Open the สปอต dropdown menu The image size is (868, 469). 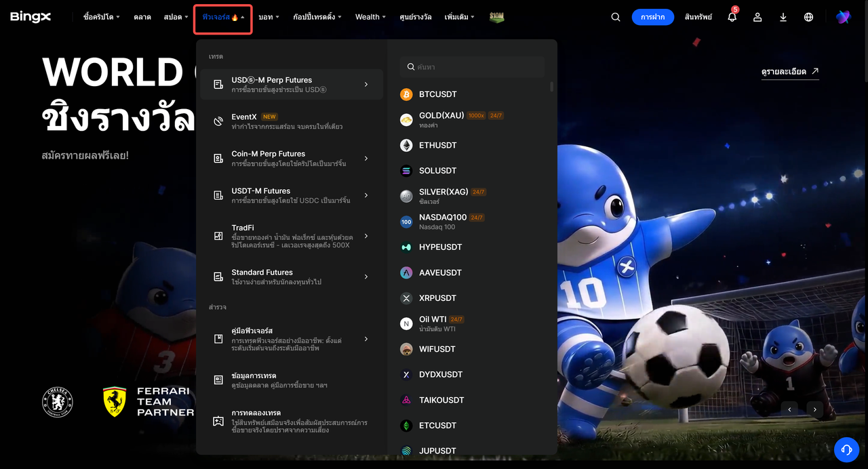[176, 17]
